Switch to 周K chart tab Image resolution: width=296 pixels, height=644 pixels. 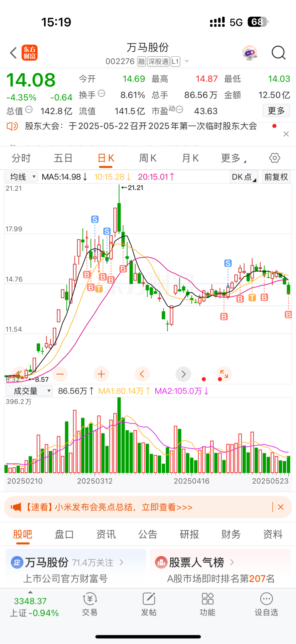148,158
